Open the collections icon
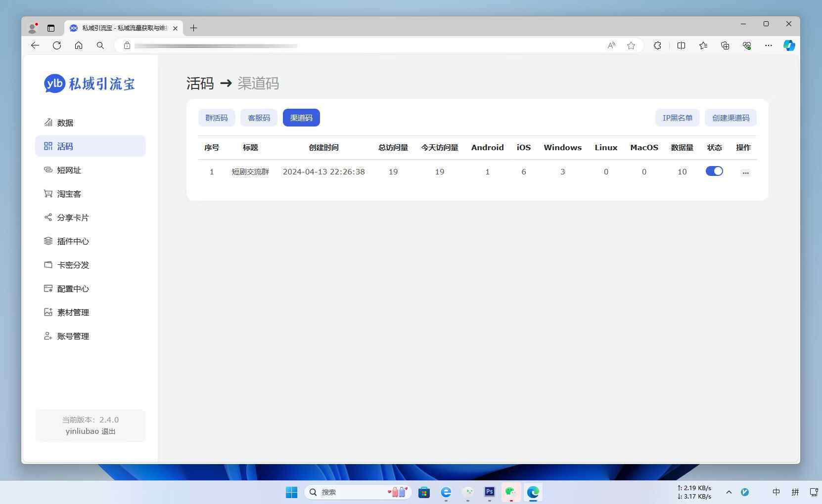The image size is (822, 504). [x=725, y=45]
